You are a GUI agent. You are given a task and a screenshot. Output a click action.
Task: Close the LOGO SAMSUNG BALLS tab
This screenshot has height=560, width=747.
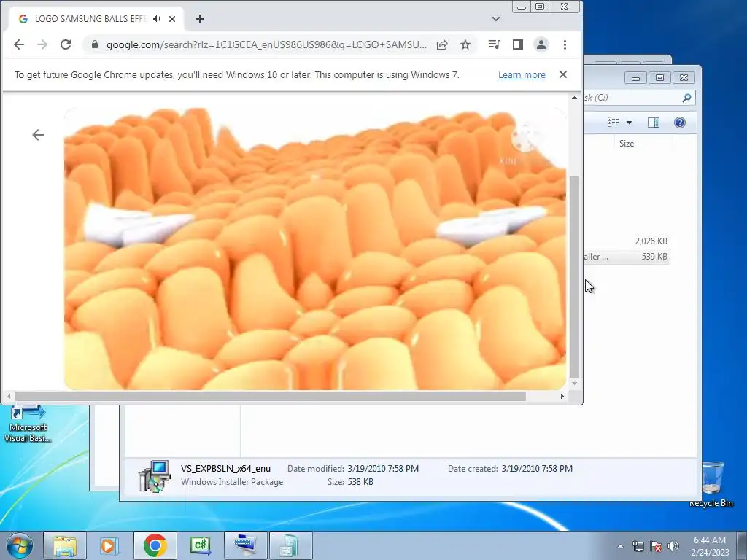point(172,19)
